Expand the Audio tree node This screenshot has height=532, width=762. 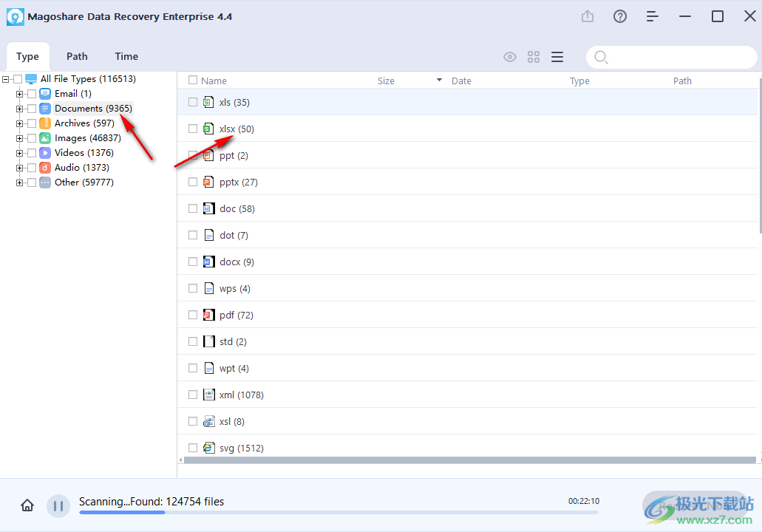(x=19, y=168)
